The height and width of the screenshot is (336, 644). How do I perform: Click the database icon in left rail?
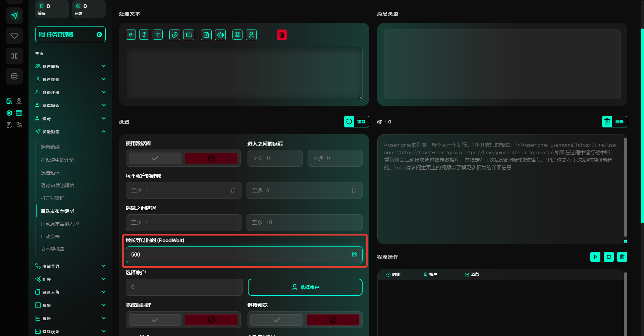pyautogui.click(x=14, y=76)
